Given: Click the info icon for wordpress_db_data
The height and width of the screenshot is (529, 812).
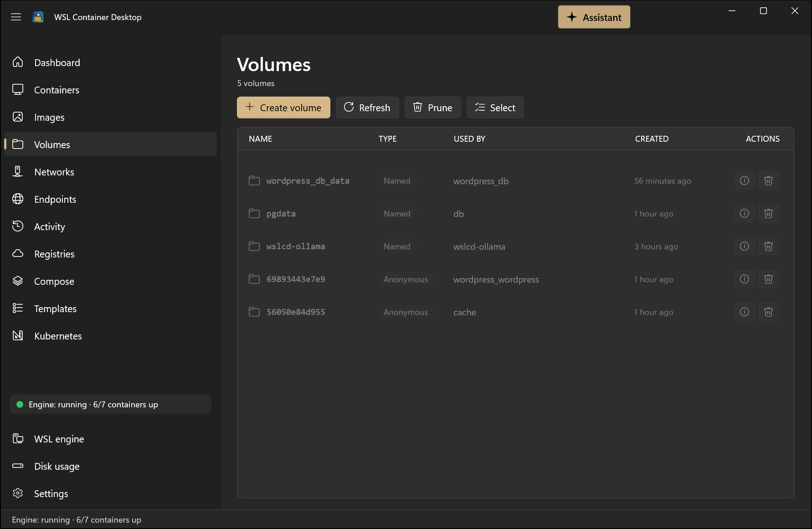Looking at the screenshot, I should point(745,181).
